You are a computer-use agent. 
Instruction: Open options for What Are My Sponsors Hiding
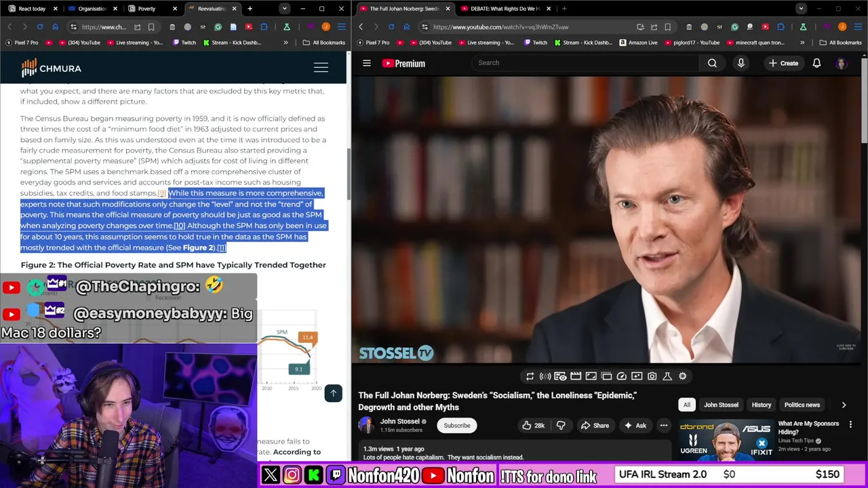pyautogui.click(x=850, y=425)
